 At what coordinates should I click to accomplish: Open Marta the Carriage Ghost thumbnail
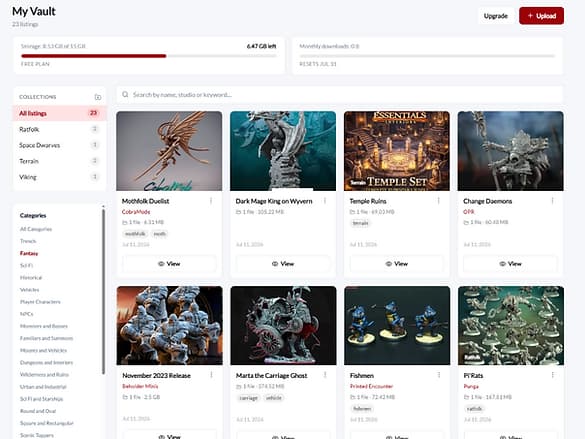click(x=283, y=326)
